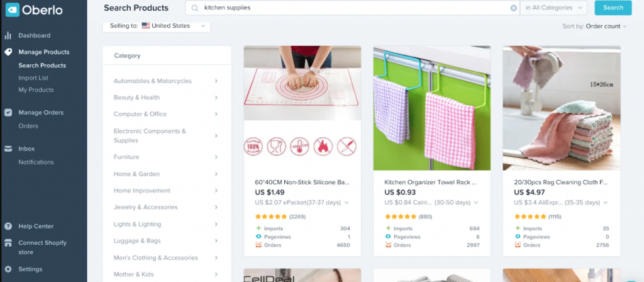The height and width of the screenshot is (282, 644).
Task: Click the Pageviews eye icon on Silicone Baking Mat card
Action: click(x=258, y=237)
